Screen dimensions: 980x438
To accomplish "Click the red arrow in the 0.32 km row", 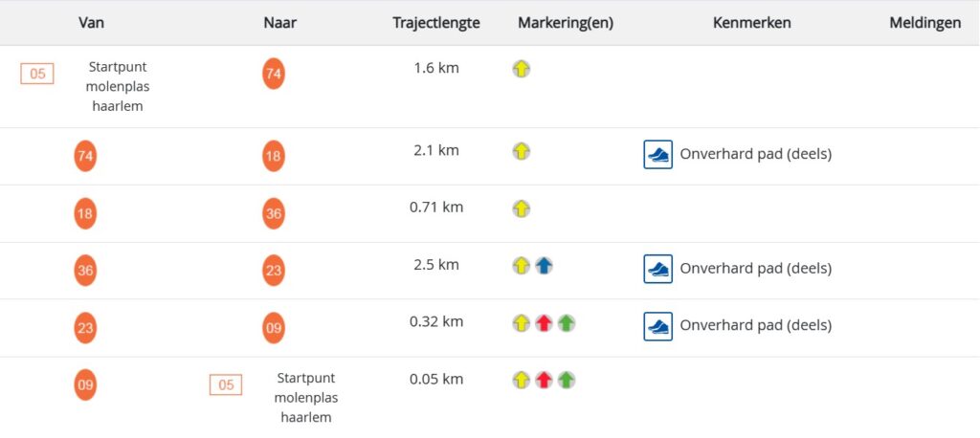I will 544,323.
